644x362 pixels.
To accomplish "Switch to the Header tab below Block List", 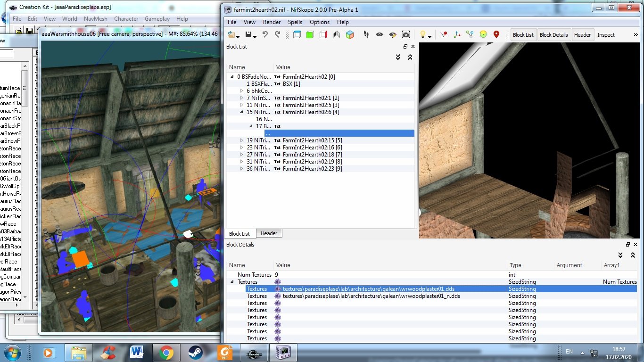I will [269, 233].
